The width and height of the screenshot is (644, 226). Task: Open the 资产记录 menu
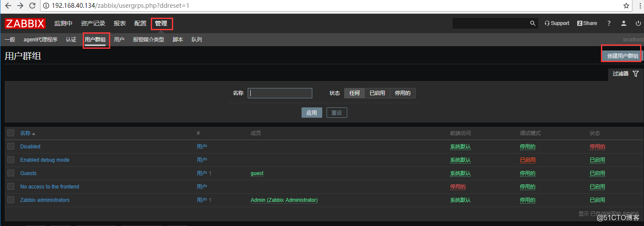pos(93,23)
